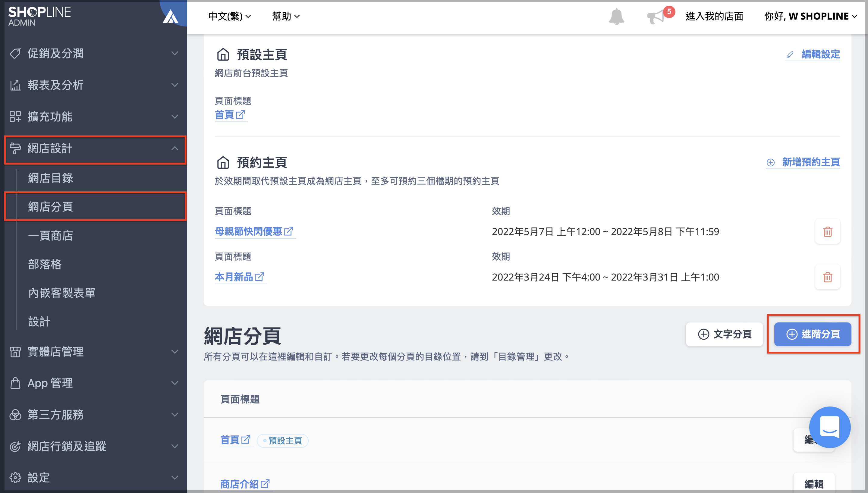
Task: Expand the 設定 menu chevron
Action: tap(175, 478)
